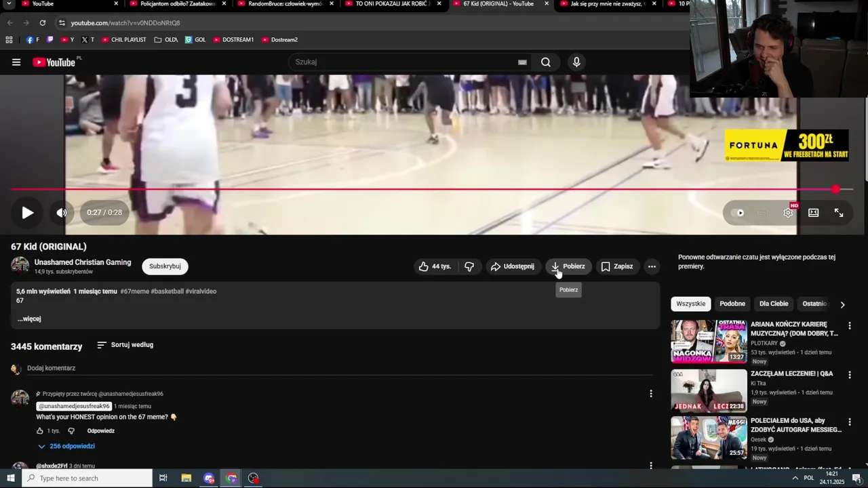Click the search magnifier button

(546, 62)
